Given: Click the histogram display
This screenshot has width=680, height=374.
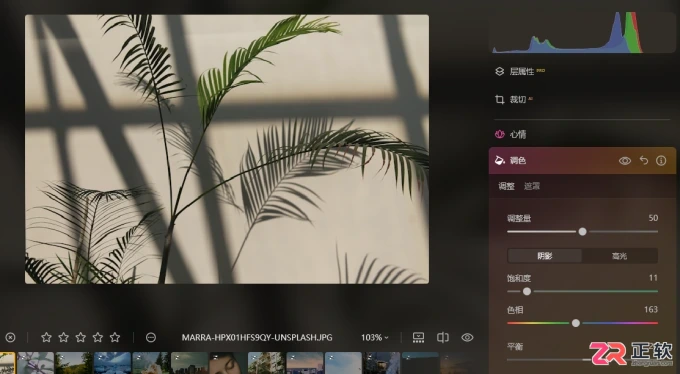Looking at the screenshot, I should 583,33.
